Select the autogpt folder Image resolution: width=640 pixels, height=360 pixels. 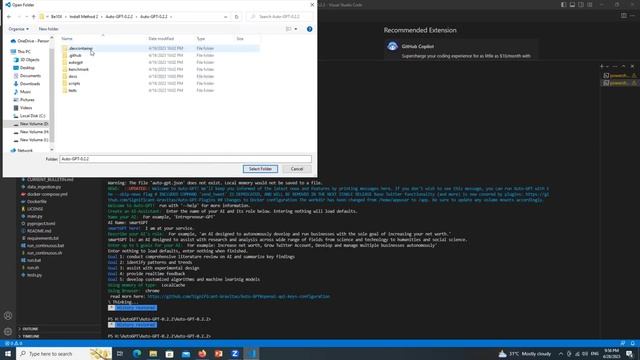coord(76,62)
